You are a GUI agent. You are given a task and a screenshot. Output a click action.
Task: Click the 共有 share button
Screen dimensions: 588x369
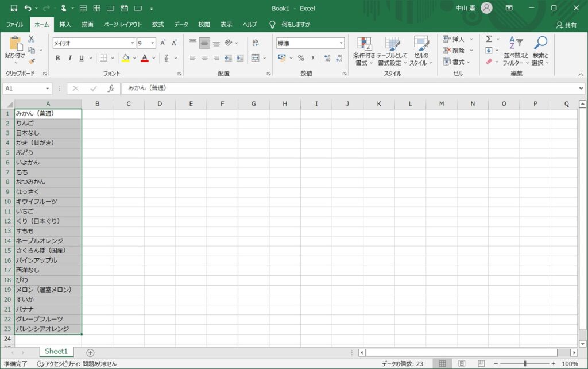(566, 25)
